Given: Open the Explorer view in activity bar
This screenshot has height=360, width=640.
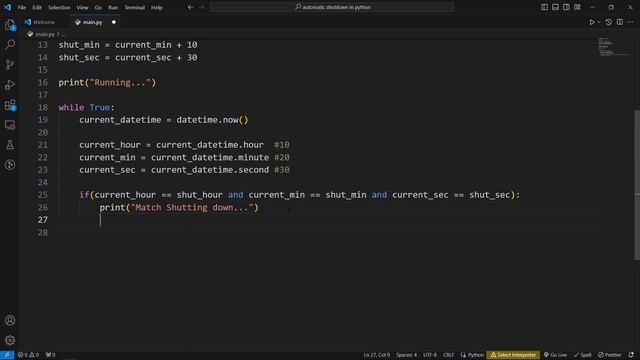Looking at the screenshot, I should point(10,25).
